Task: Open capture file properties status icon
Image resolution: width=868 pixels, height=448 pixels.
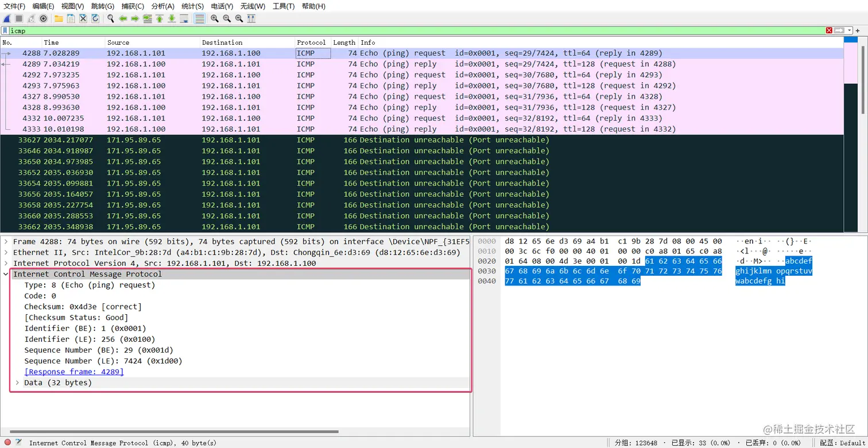Action: pos(19,443)
